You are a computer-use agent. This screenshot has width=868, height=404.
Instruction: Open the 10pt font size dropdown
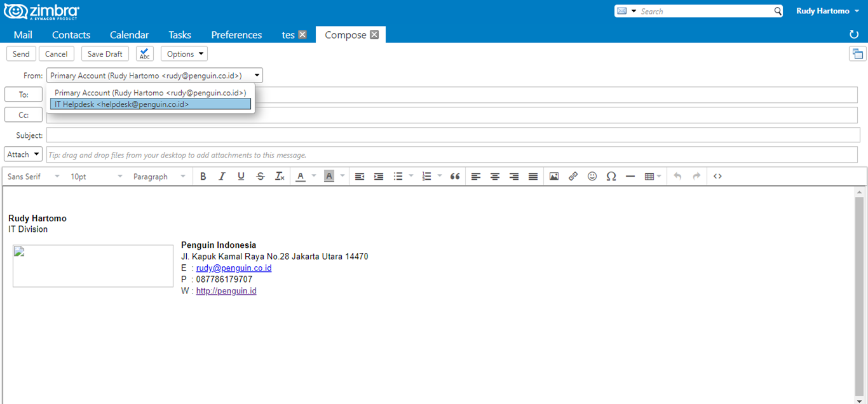click(96, 177)
